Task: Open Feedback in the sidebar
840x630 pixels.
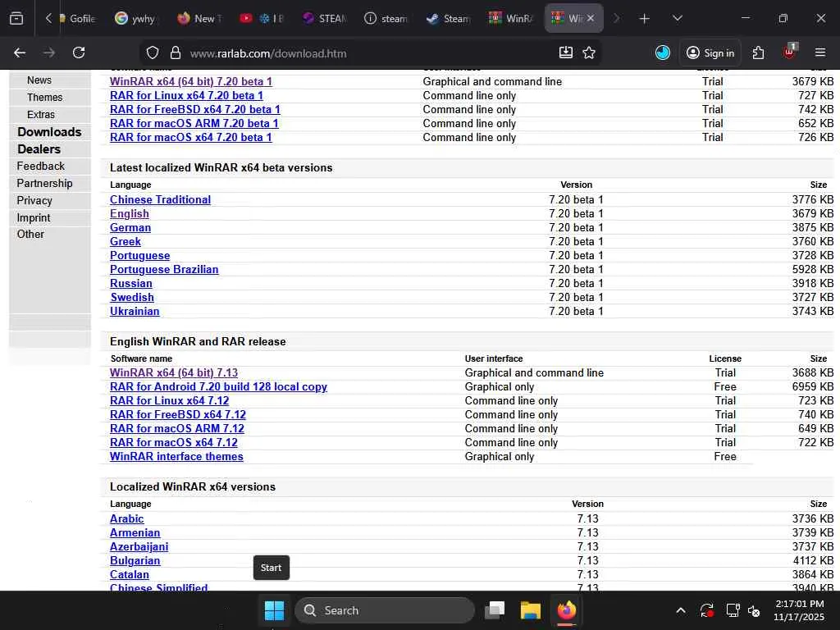Action: (x=41, y=166)
